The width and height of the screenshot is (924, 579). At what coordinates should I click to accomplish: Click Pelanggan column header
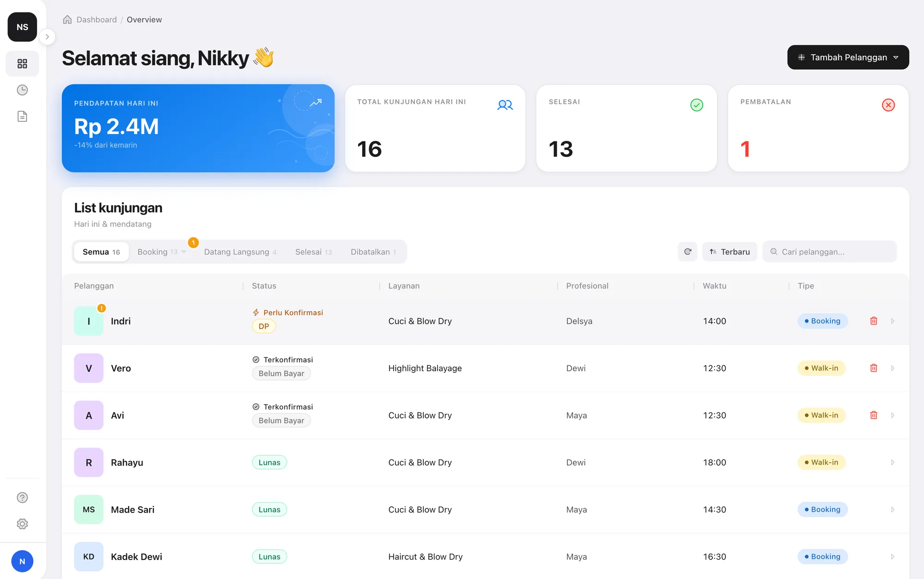point(94,286)
